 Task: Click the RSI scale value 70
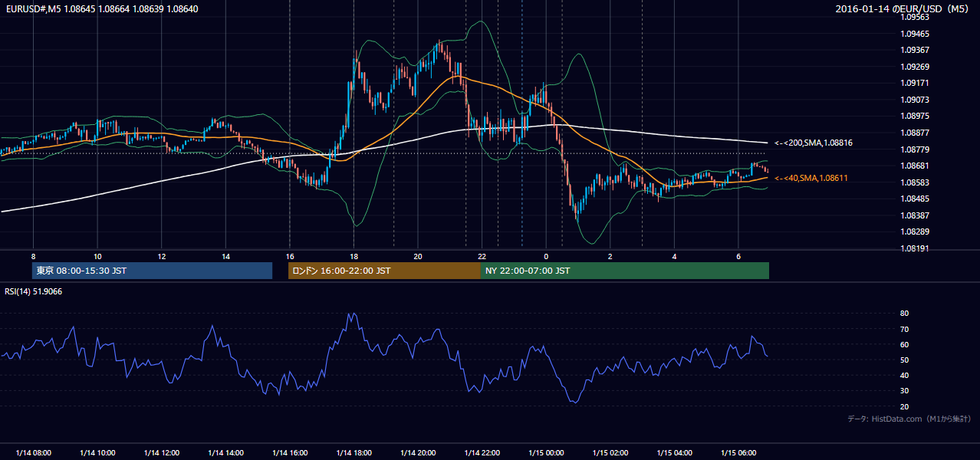(904, 329)
